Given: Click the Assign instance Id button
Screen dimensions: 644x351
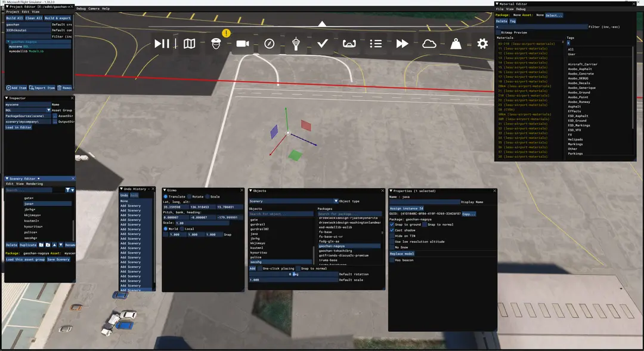Looking at the screenshot, I should click(x=406, y=208).
